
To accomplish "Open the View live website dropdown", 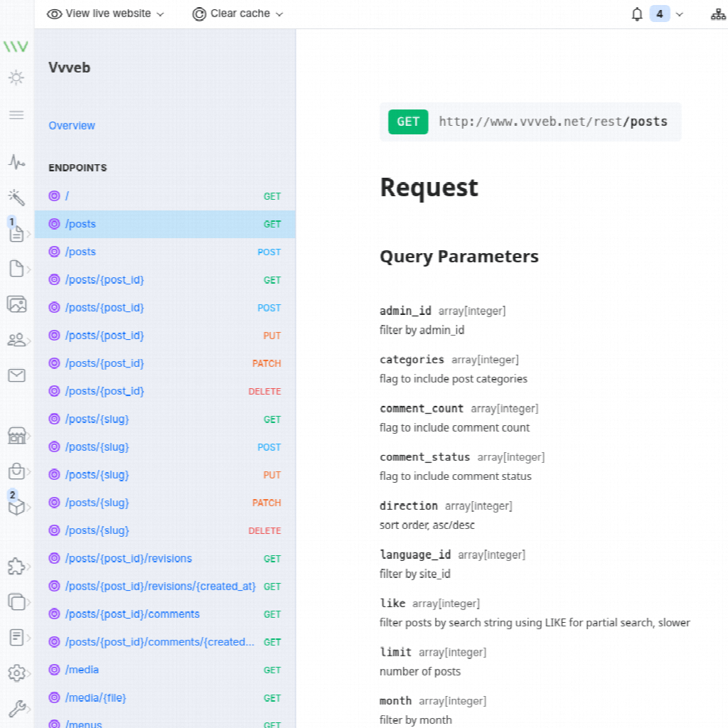I will (105, 14).
